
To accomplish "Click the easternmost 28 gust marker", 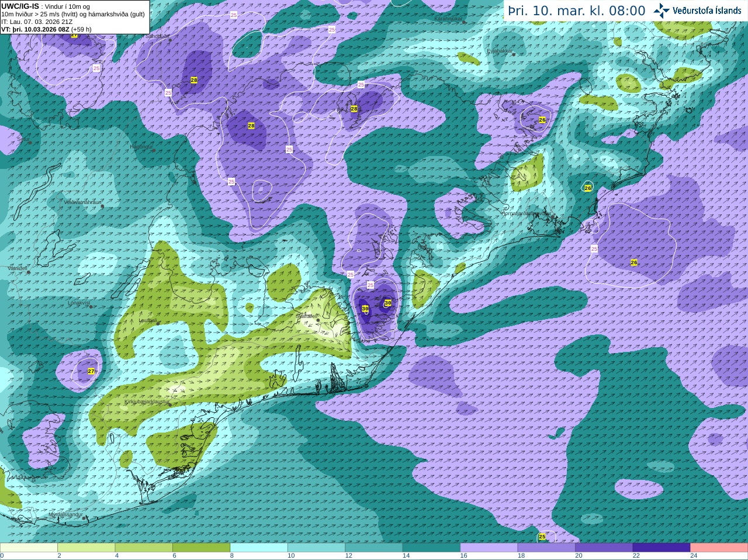I will (354, 109).
